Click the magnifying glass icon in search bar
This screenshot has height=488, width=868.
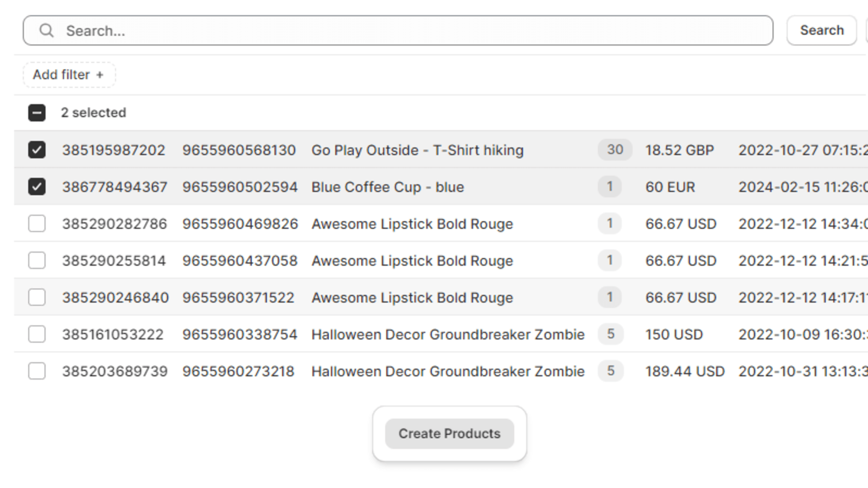tap(46, 30)
